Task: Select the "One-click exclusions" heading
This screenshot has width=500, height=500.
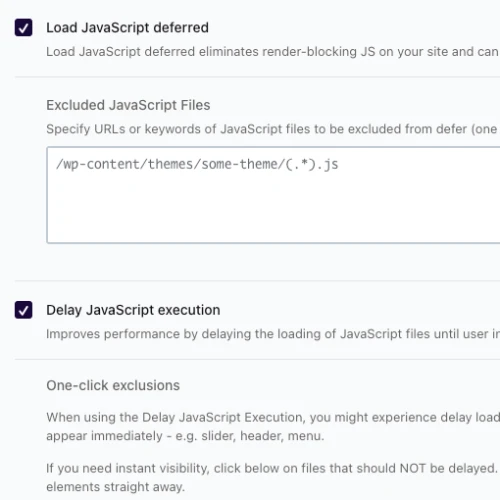Action: point(113,385)
